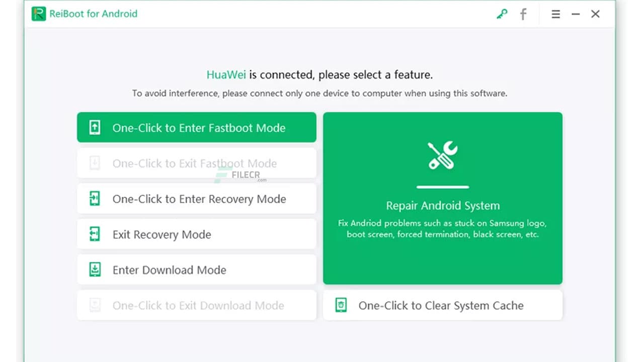Open One-Click to Enter Fastboot Mode
The height and width of the screenshot is (362, 644).
(x=196, y=127)
